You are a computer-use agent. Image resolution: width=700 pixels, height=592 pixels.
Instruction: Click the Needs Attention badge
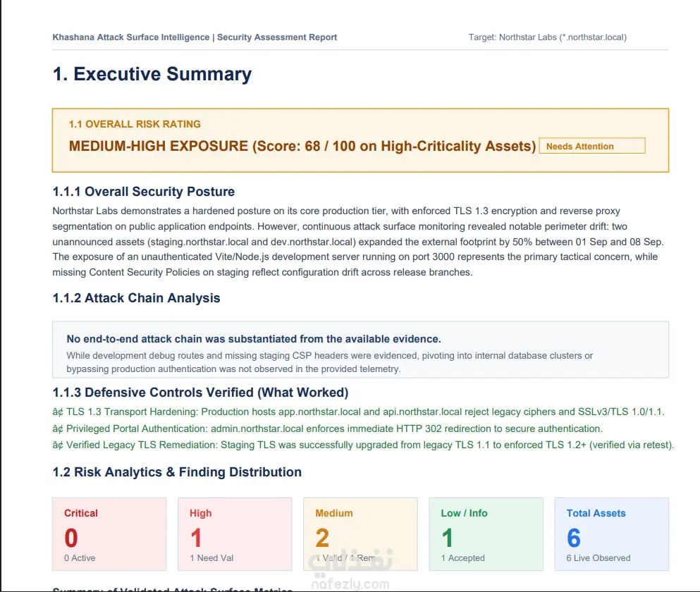(x=592, y=146)
